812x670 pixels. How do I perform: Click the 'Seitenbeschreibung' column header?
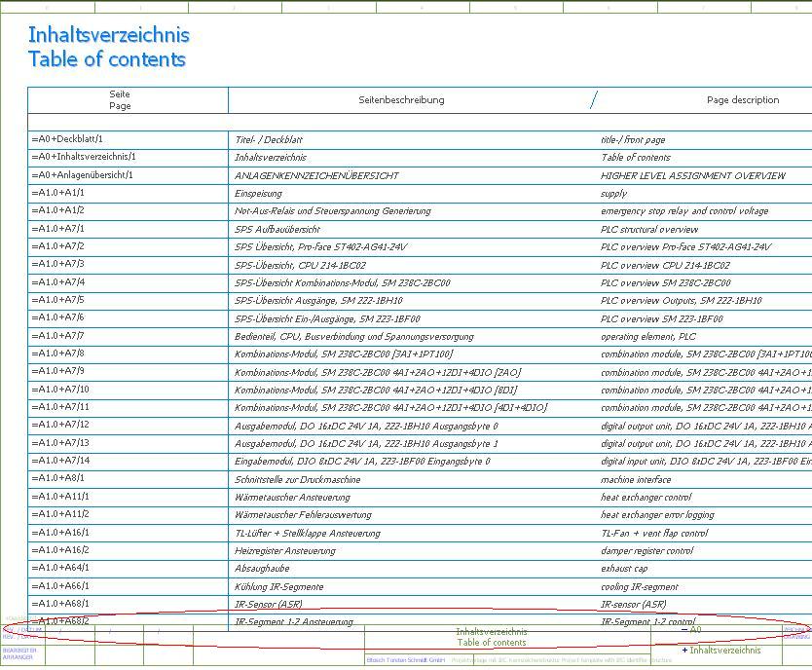(401, 100)
